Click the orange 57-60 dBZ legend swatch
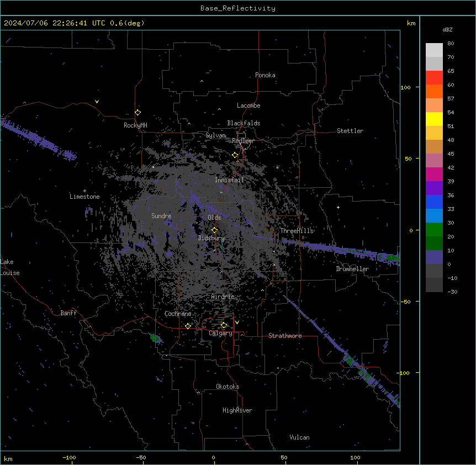This screenshot has width=476, height=465. pyautogui.click(x=434, y=91)
